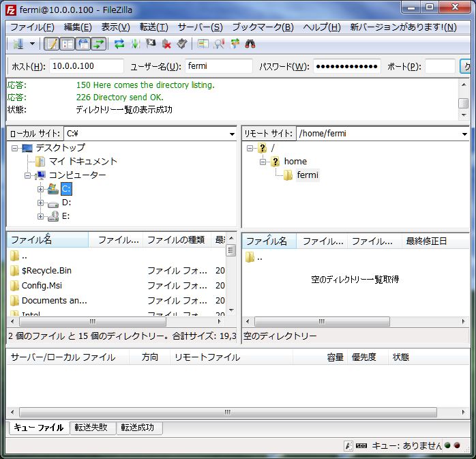Click remote file list horizontal scrollbar
Image resolution: width=476 pixels, height=459 pixels.
point(322,321)
